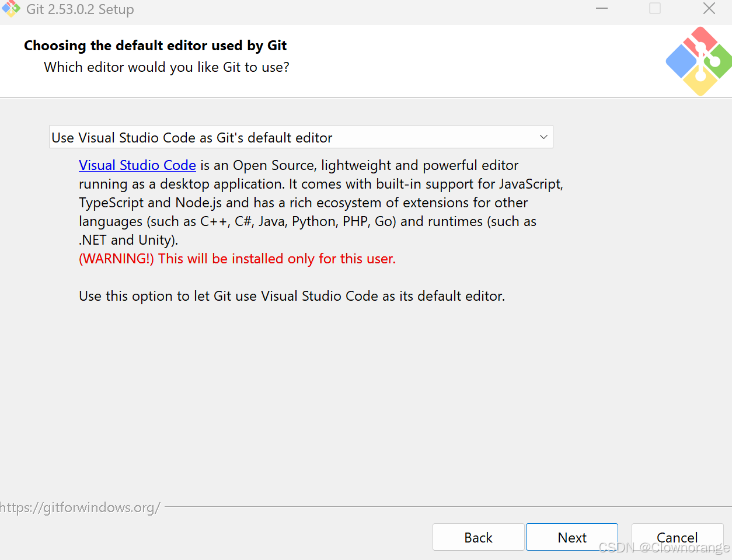
Task: Click the Git logo in the header
Action: tap(699, 61)
